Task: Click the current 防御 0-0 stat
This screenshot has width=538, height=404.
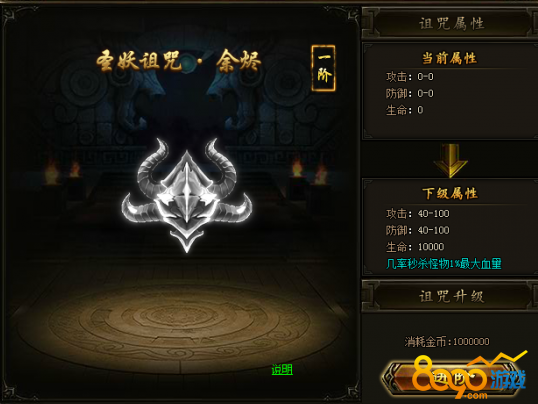Action: [x=410, y=93]
